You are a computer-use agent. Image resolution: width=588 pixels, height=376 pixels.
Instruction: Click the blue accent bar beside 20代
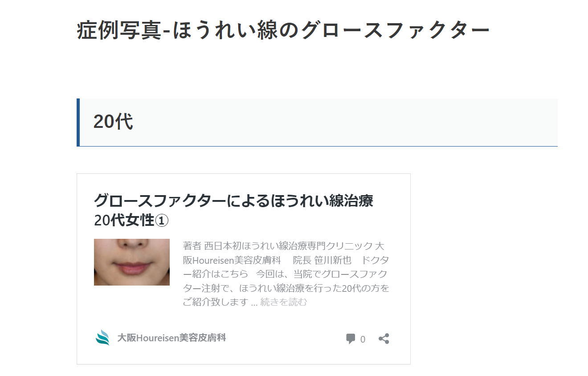[78, 122]
